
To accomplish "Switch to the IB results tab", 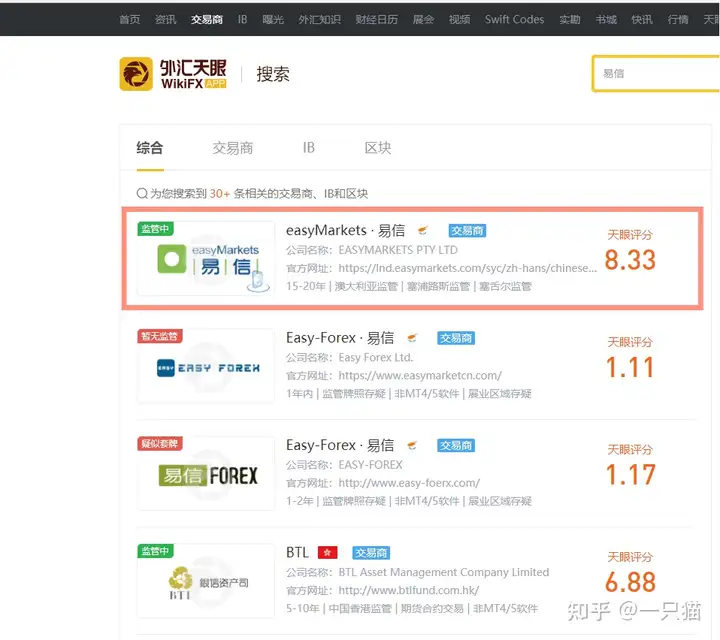I will pyautogui.click(x=309, y=148).
